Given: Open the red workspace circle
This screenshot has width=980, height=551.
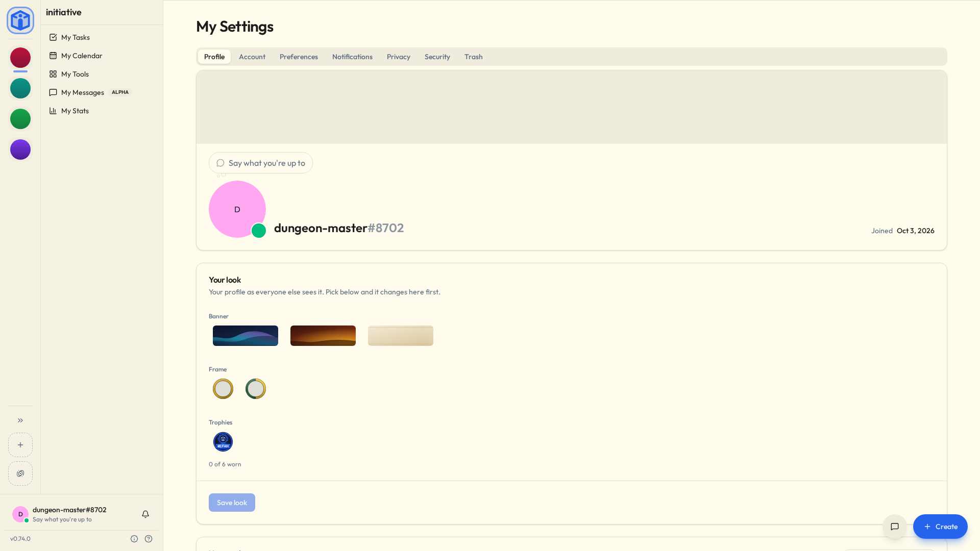Looking at the screenshot, I should (20, 58).
